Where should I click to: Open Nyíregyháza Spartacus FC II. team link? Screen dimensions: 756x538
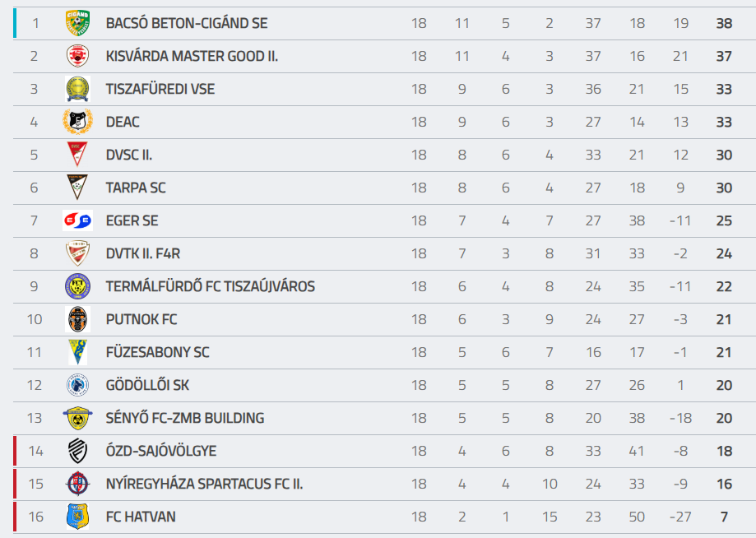point(204,484)
